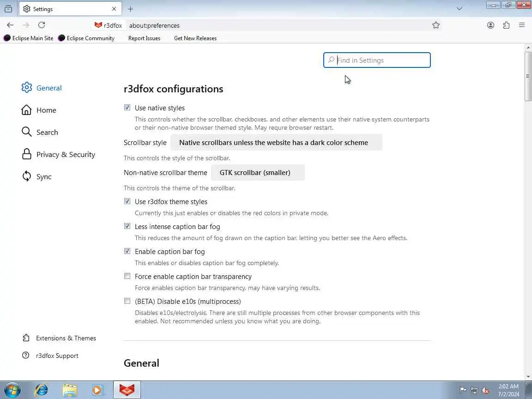Click the network tray icon
Image resolution: width=532 pixels, height=399 pixels.
tap(474, 390)
